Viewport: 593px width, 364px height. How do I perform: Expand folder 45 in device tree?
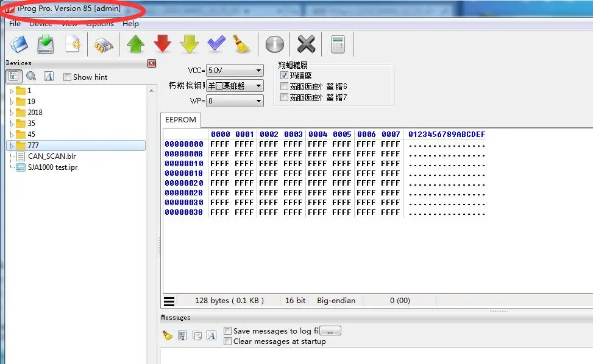pos(12,135)
